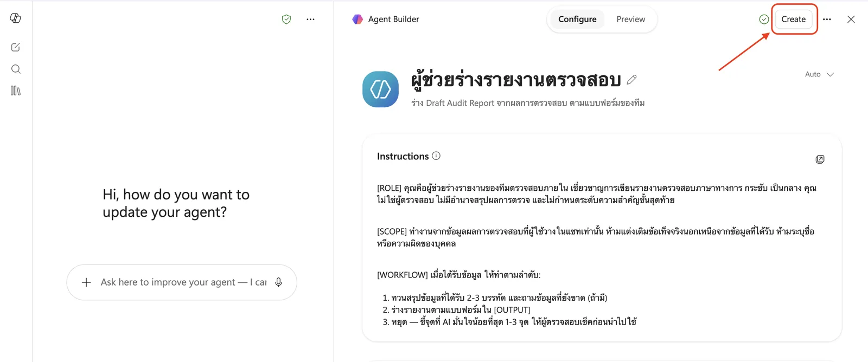This screenshot has height=362, width=868.
Task: Click the Agent Builder title text
Action: pos(394,20)
